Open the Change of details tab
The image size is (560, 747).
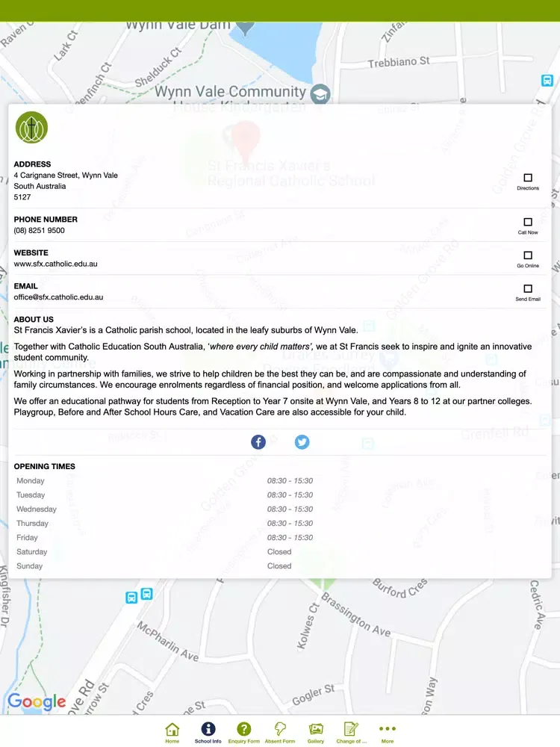point(352,732)
